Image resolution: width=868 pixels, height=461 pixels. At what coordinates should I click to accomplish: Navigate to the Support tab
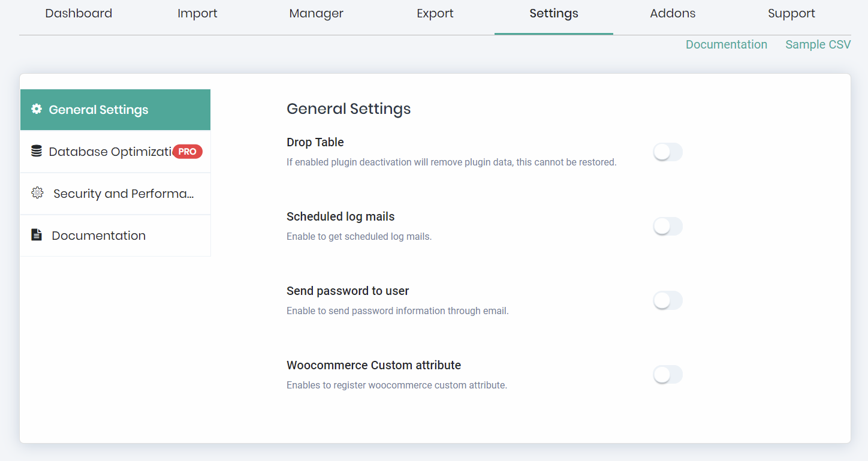(x=791, y=14)
